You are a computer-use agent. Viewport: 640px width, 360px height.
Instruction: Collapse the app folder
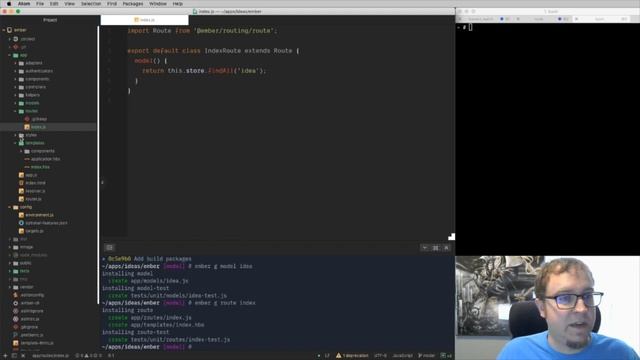click(10, 55)
